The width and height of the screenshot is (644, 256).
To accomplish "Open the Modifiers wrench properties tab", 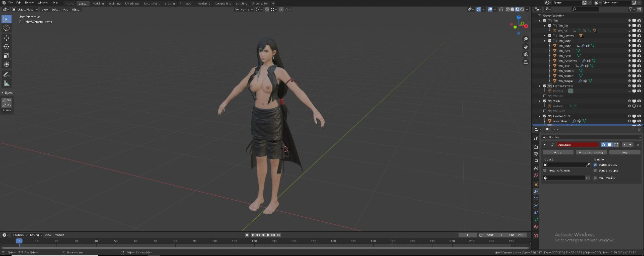I will tap(536, 191).
